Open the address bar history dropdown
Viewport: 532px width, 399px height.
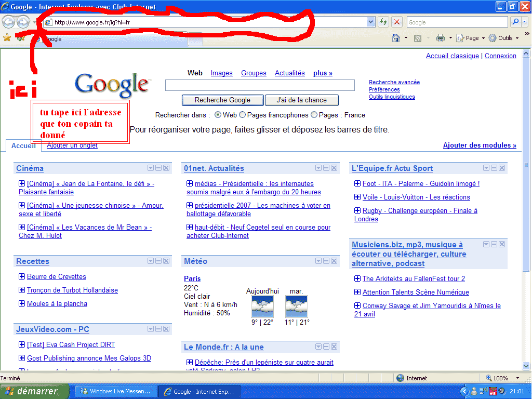click(x=370, y=22)
